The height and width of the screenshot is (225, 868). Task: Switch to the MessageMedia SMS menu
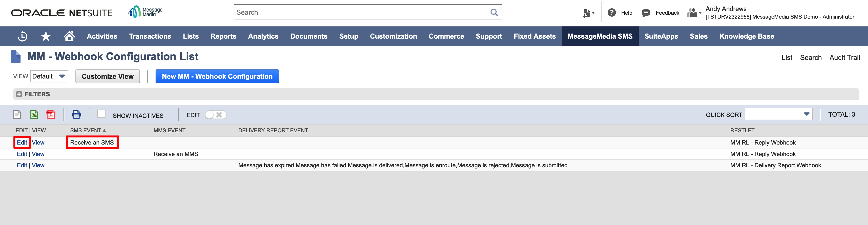600,36
